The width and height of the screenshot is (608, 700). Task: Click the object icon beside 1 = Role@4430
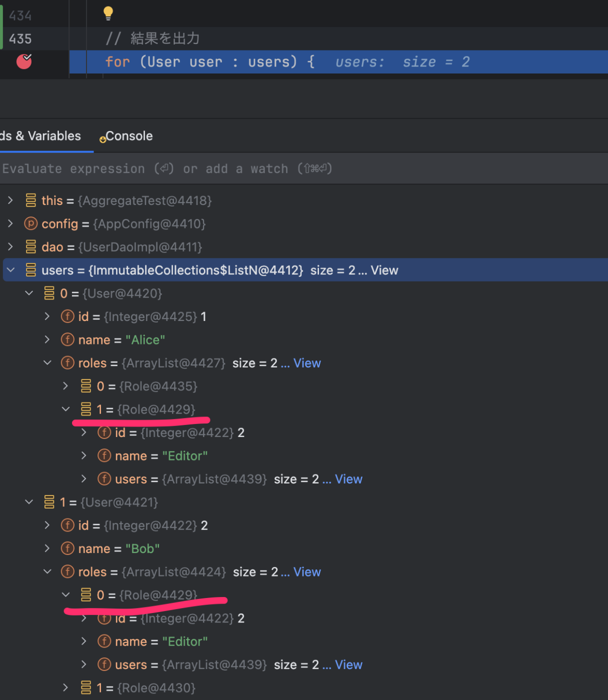[x=86, y=688]
